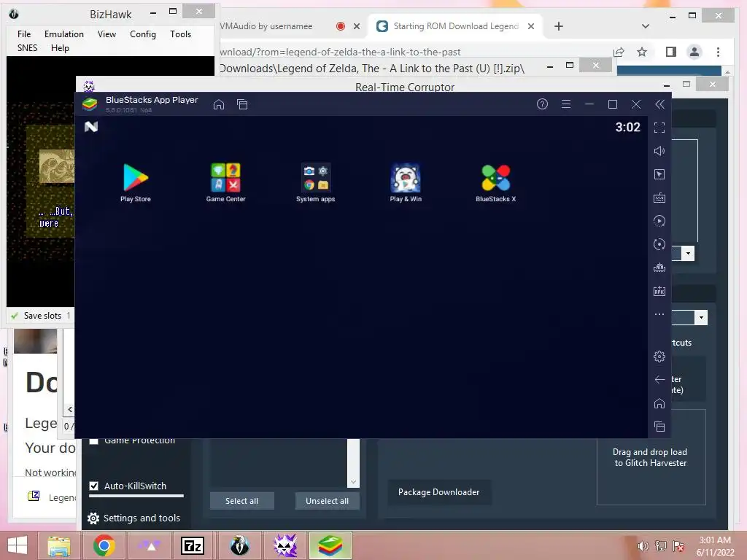Click the Unselect all button

coord(328,501)
